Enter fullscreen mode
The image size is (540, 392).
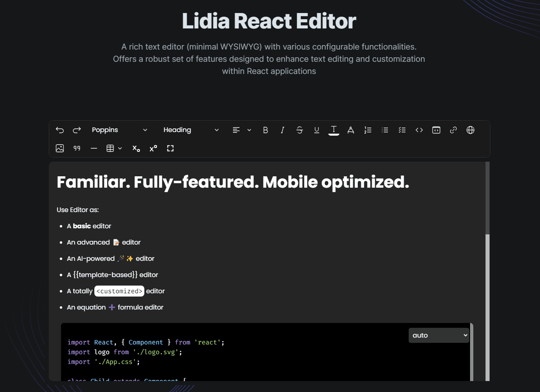[170, 148]
